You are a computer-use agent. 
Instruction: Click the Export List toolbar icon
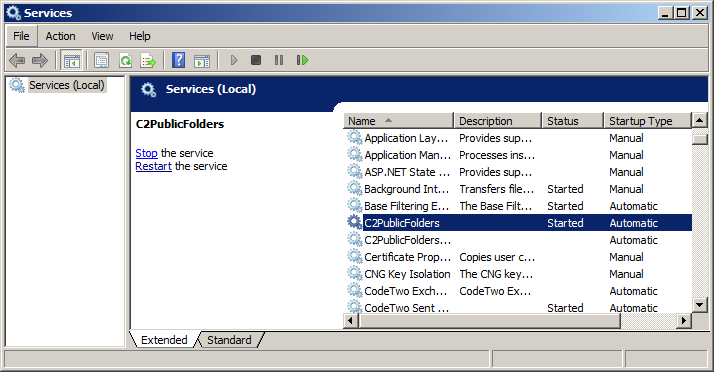[x=148, y=60]
